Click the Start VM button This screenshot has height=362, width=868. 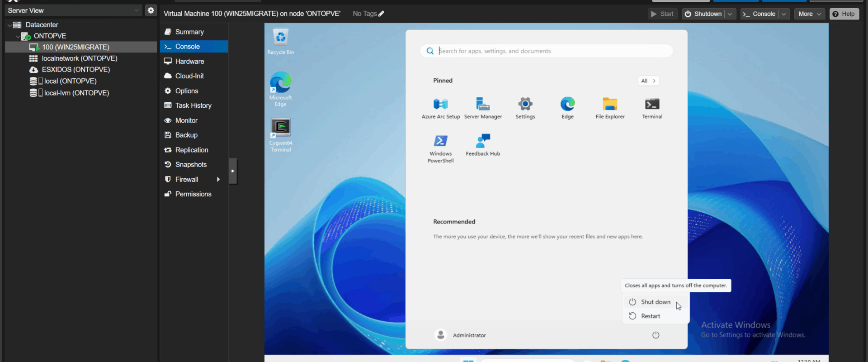(662, 14)
